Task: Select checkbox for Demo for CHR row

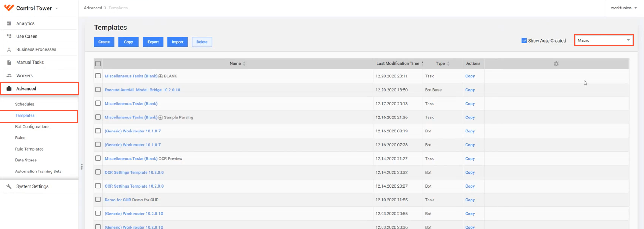Action: pyautogui.click(x=98, y=200)
